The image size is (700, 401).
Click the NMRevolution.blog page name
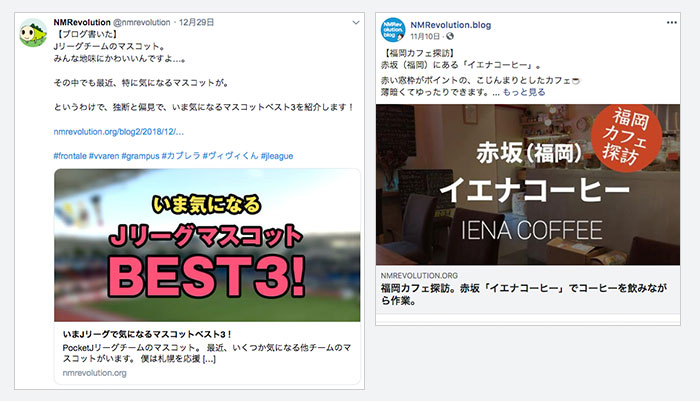[x=450, y=25]
